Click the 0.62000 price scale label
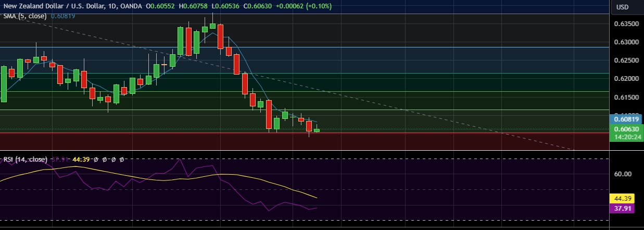 point(626,79)
